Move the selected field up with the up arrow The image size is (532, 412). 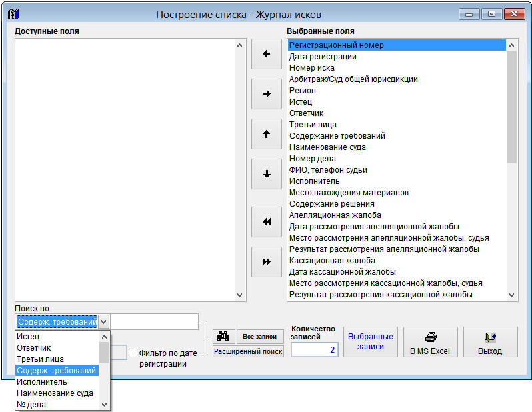coord(267,134)
